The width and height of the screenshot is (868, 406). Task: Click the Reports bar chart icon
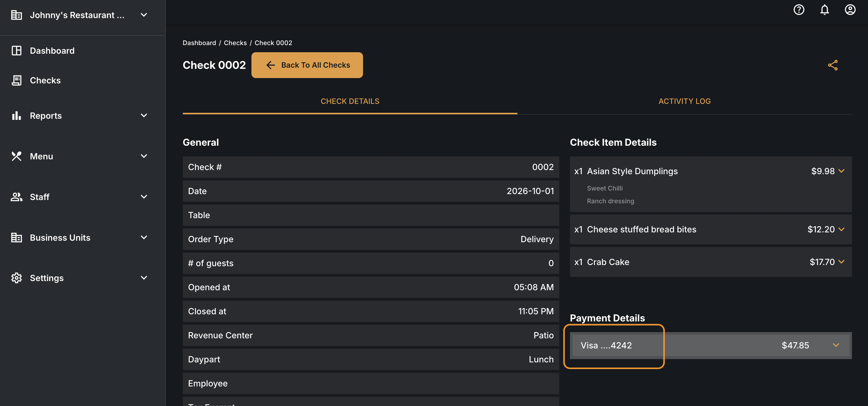[x=17, y=115]
